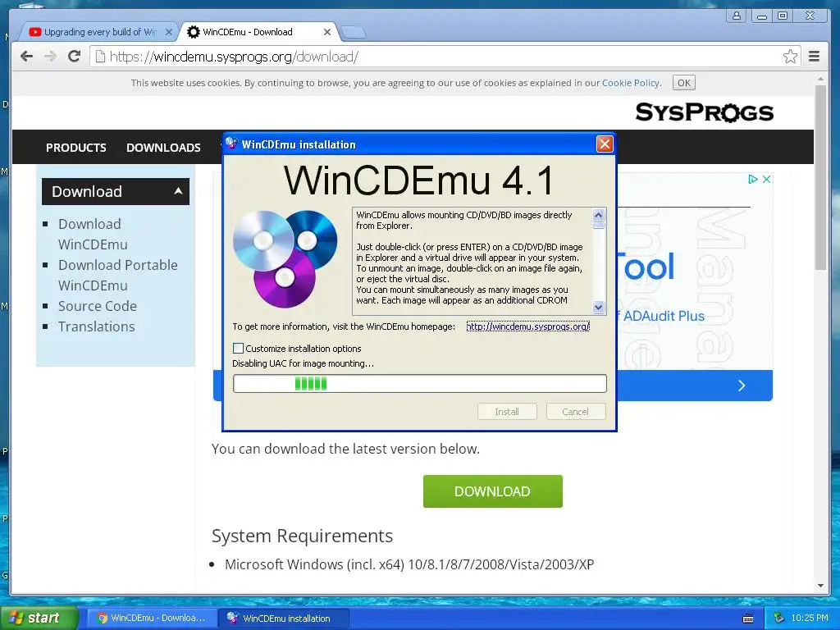Close the WinCDEmu installation dialog
Screen dimensions: 840x630
[x=605, y=144]
